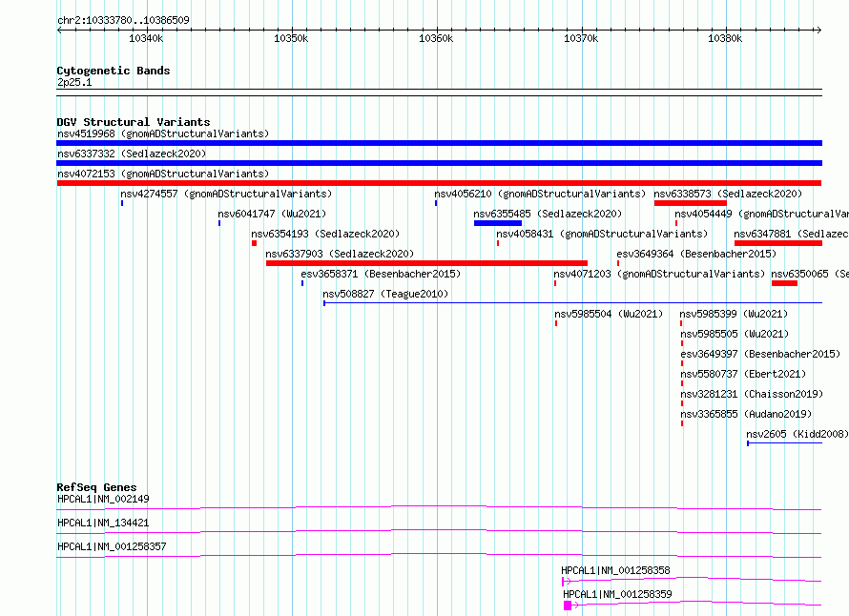The height and width of the screenshot is (616, 849).
Task: Click the nsv2605 (Kidd2008) label
Action: [x=797, y=434]
